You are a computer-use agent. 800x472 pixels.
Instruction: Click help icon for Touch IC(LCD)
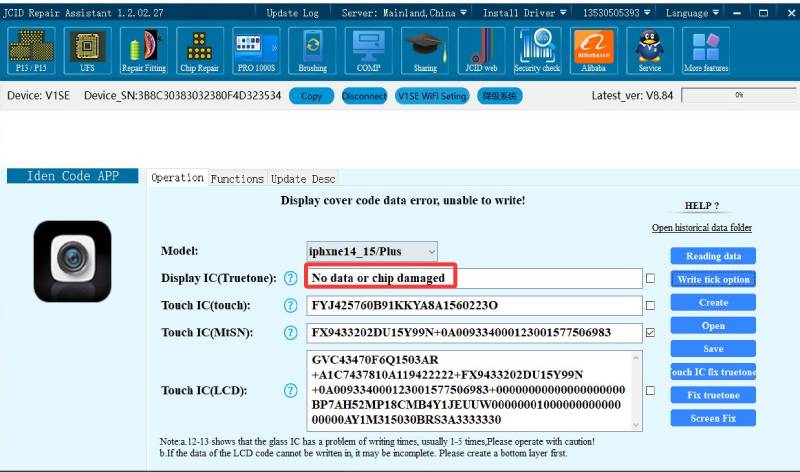290,390
